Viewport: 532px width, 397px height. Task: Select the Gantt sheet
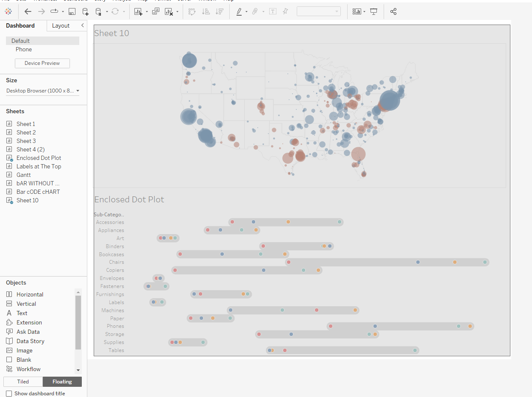click(x=23, y=175)
